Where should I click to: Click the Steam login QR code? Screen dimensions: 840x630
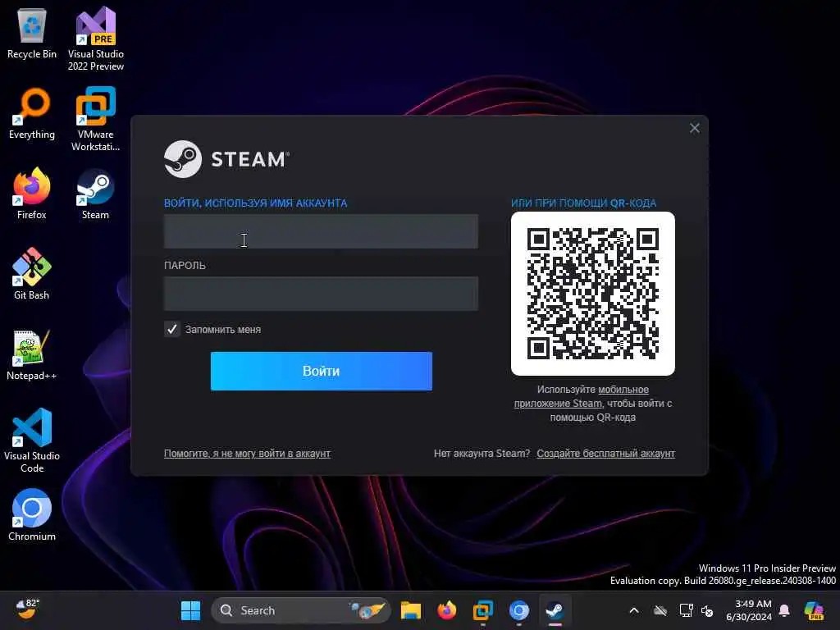[x=593, y=294]
